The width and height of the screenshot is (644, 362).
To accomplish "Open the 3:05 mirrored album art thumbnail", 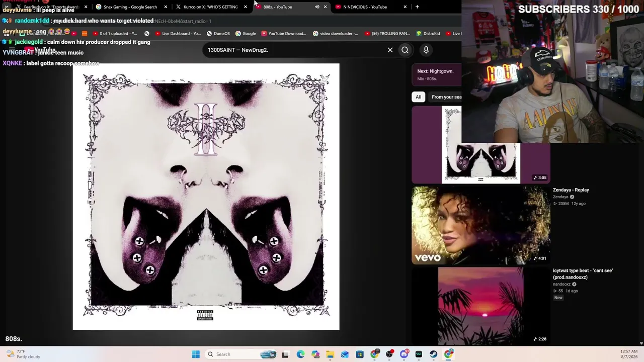I will click(480, 144).
